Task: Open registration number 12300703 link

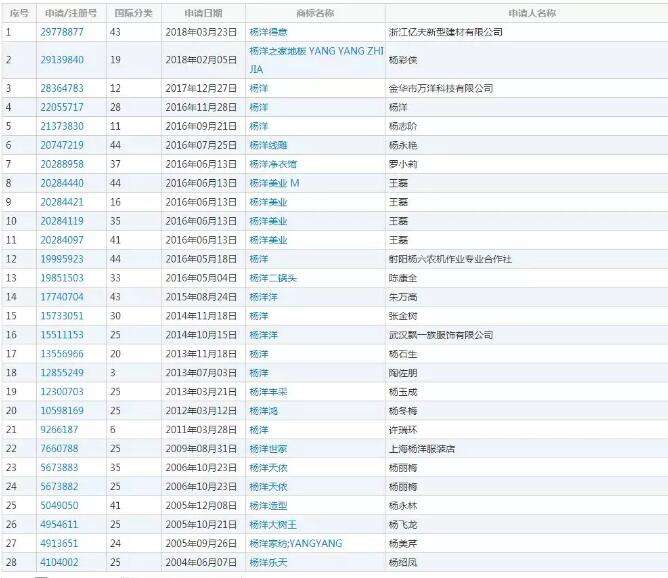Action: (62, 391)
